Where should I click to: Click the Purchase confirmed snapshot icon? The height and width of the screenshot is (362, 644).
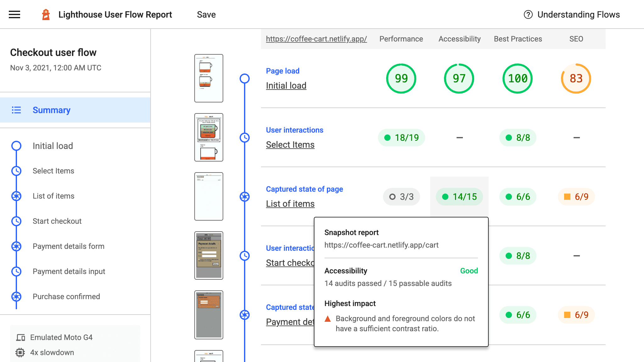tap(17, 296)
